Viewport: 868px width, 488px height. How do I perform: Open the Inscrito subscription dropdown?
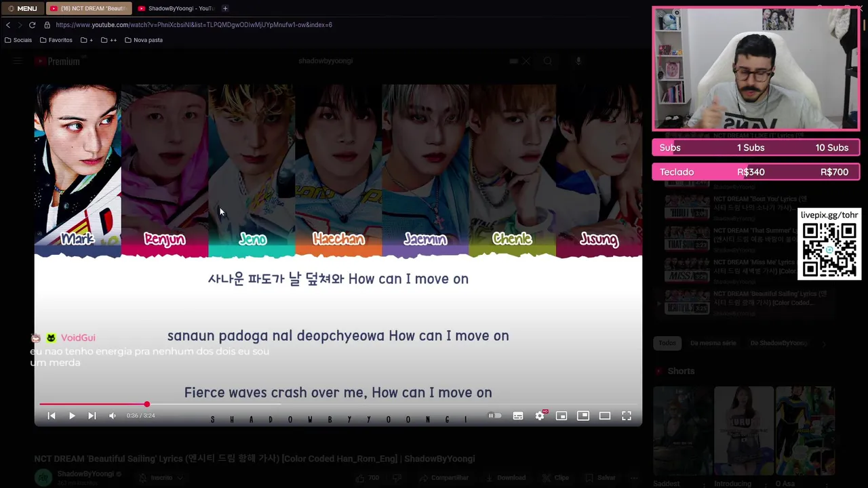coord(161,478)
